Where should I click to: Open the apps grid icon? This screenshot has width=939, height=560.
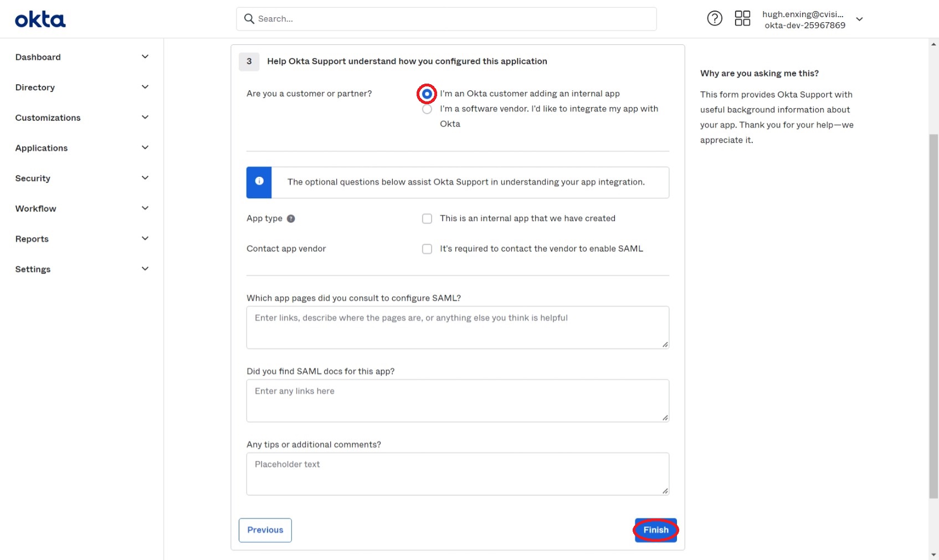742,19
